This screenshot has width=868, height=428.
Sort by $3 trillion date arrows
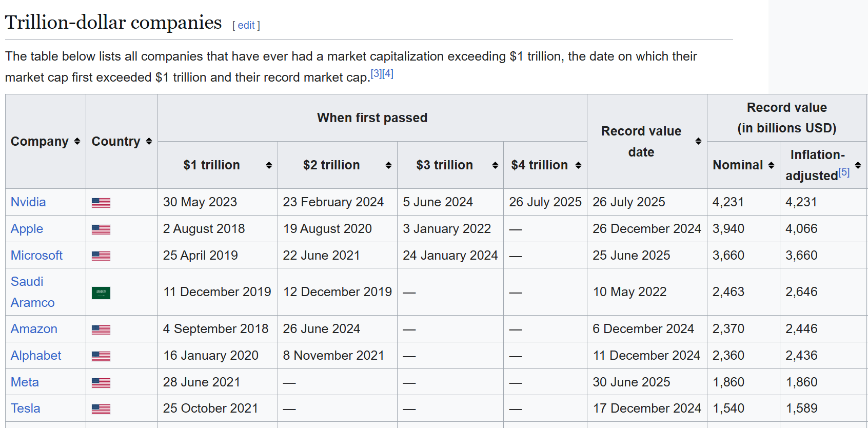point(495,165)
